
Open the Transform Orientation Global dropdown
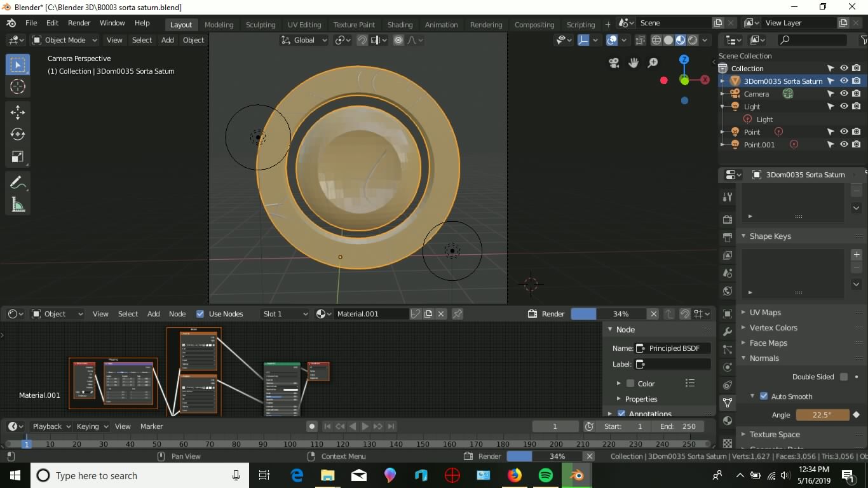304,40
